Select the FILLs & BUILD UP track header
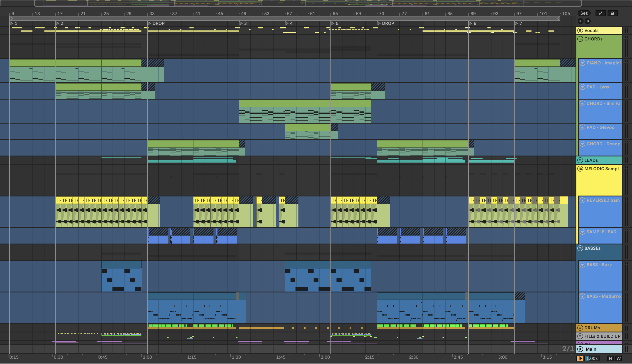The height and width of the screenshot is (364, 632). [x=602, y=336]
